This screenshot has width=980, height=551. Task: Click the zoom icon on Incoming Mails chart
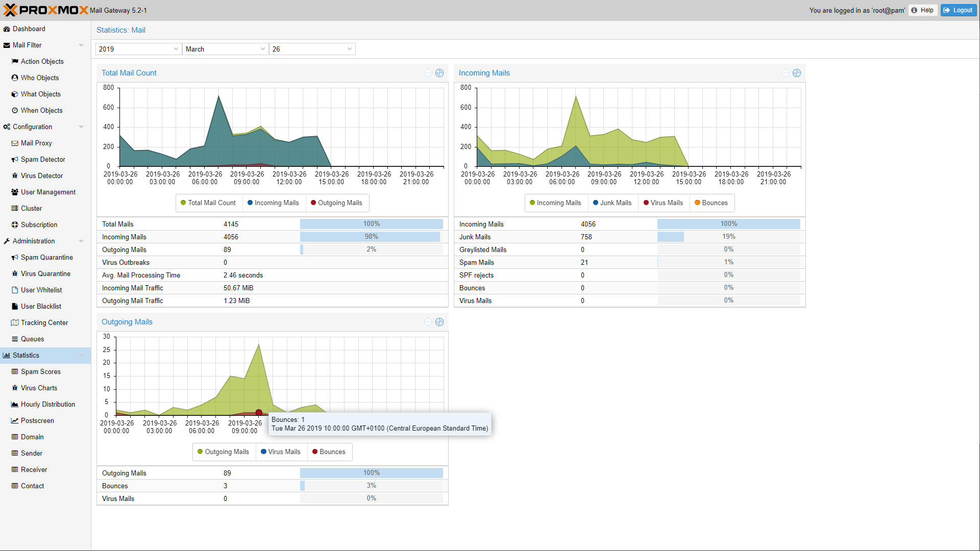coord(797,73)
